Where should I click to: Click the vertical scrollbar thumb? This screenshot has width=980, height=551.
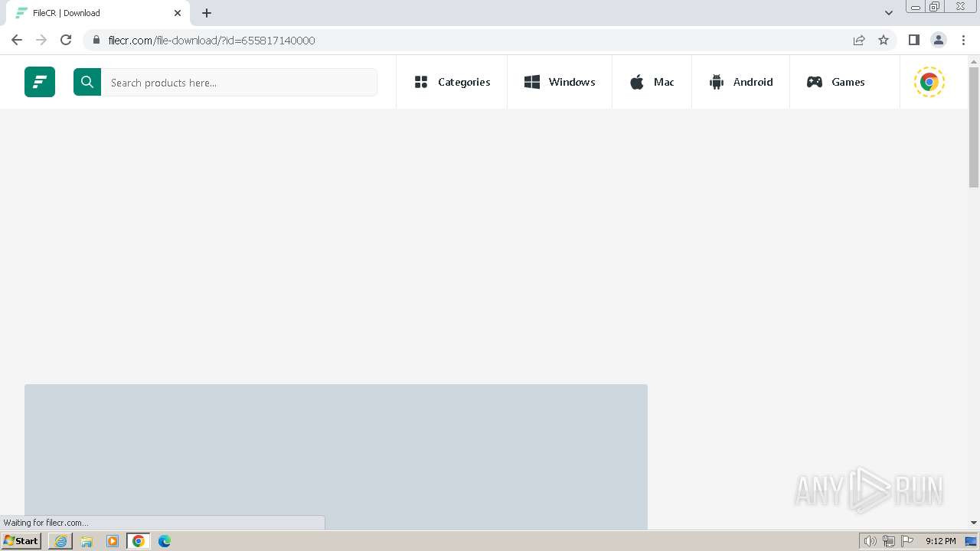click(x=974, y=126)
